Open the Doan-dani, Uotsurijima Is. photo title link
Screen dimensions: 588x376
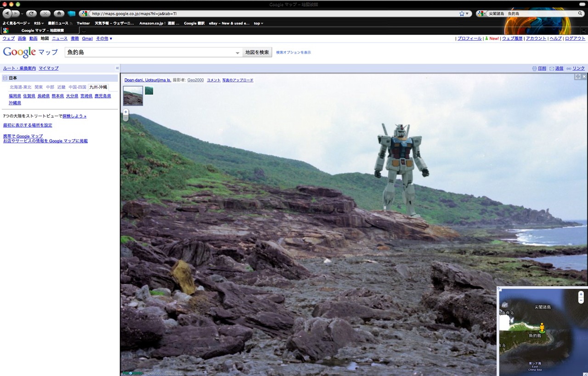[x=147, y=80]
